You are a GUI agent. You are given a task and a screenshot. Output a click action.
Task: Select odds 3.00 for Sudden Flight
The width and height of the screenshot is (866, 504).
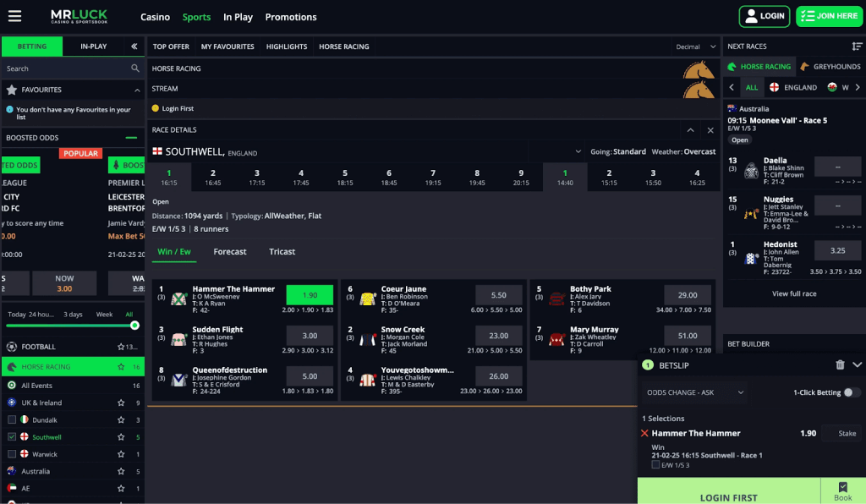[x=310, y=336]
